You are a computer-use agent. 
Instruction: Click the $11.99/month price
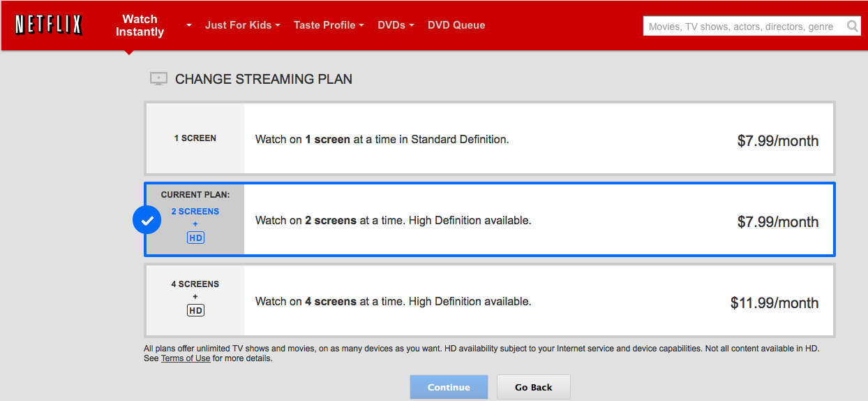775,302
